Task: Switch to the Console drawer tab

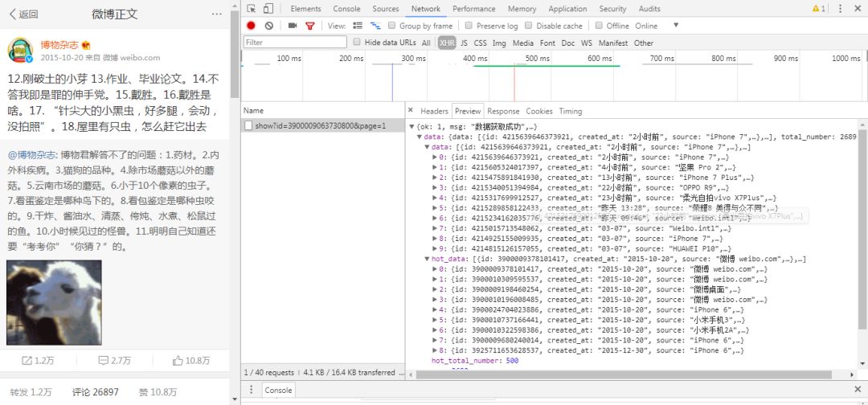Action: point(278,390)
